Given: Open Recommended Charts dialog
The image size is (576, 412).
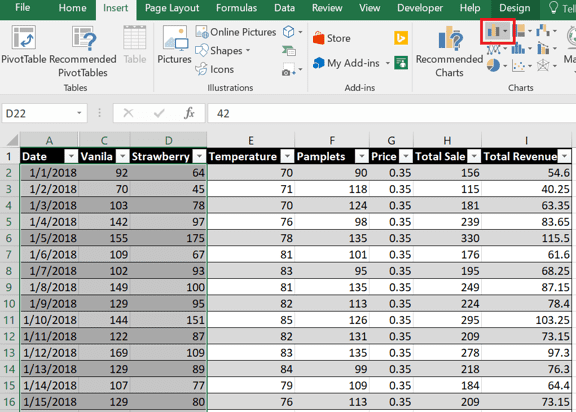Looking at the screenshot, I should tap(449, 51).
